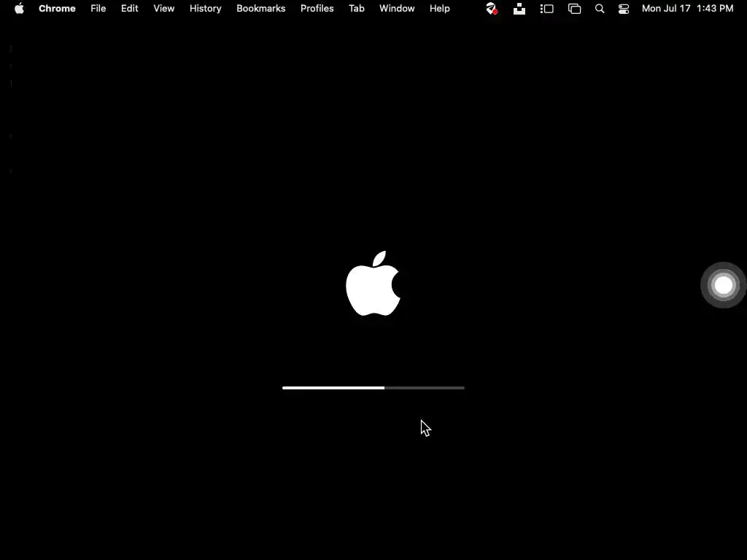
Task: Click the boot progress bar
Action: [373, 388]
